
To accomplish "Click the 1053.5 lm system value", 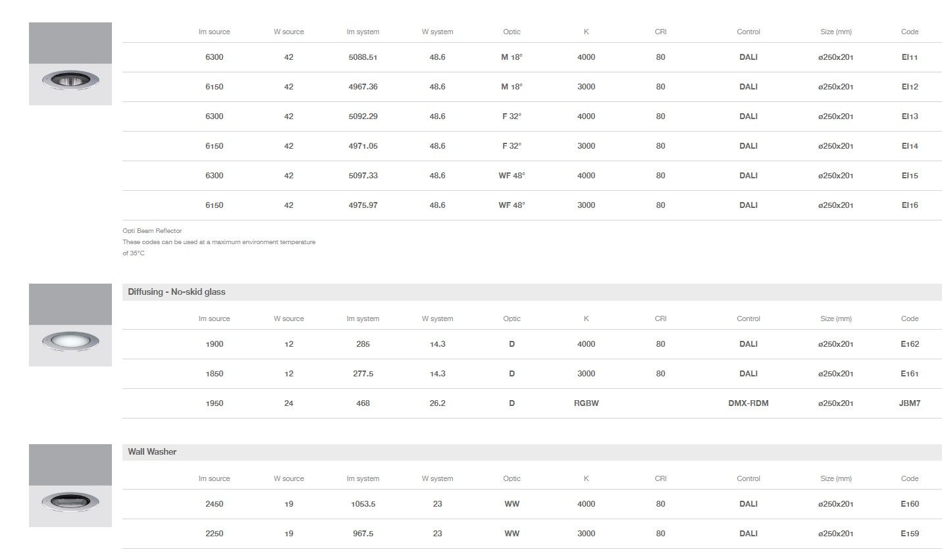I will [x=363, y=504].
